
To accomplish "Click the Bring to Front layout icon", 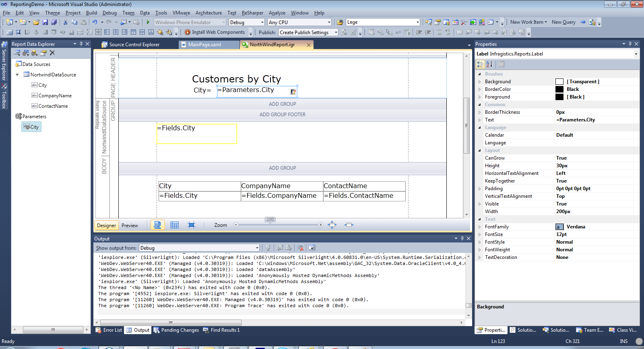I will (160, 32).
